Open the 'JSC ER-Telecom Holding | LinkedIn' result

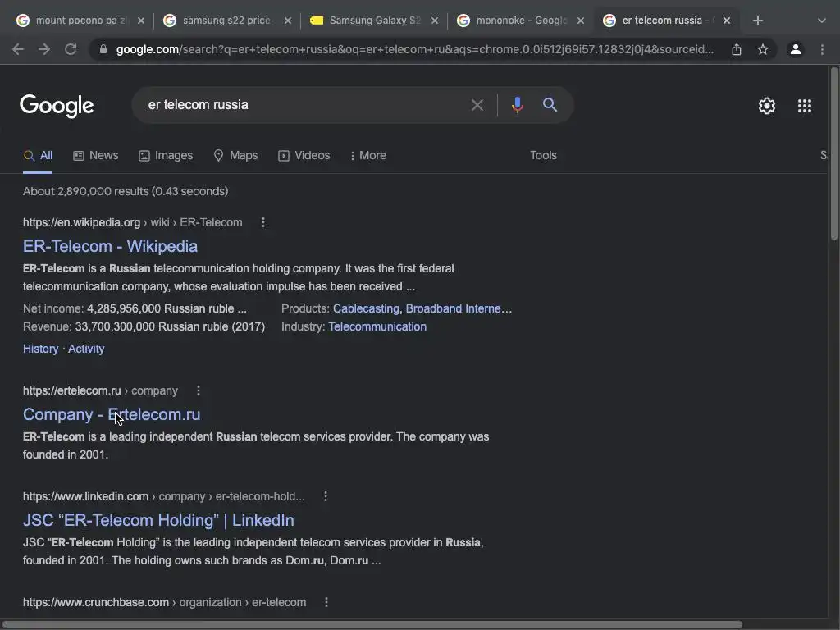click(x=158, y=520)
